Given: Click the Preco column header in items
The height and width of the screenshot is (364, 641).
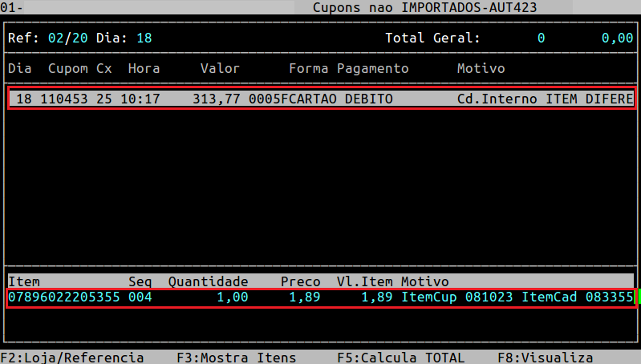Looking at the screenshot, I should [x=301, y=282].
